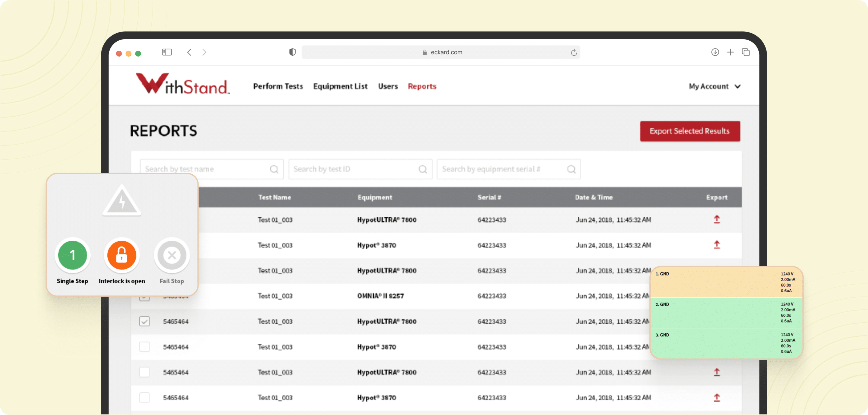Viewport: 868px width, 415px height.
Task: Click the high-voltage warning triangle icon
Action: point(122,201)
